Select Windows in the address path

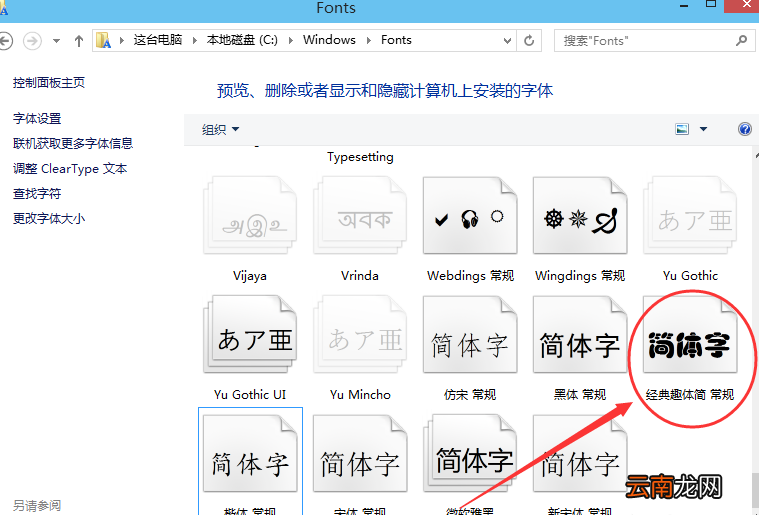click(329, 40)
